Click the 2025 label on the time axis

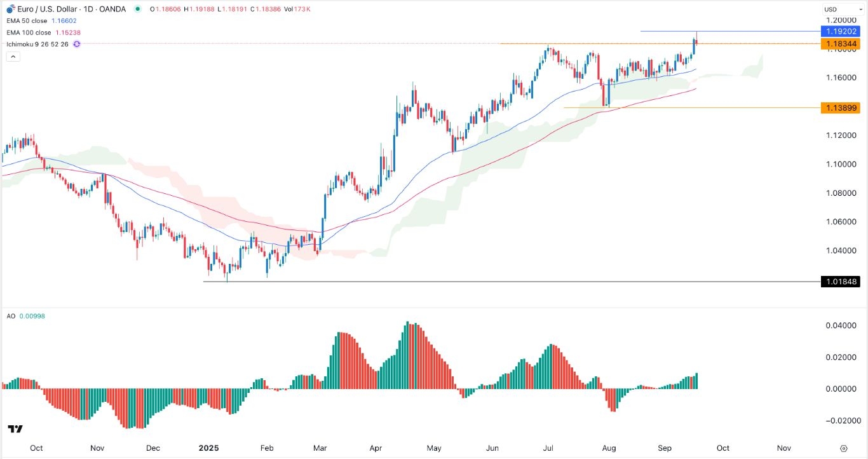pyautogui.click(x=210, y=448)
